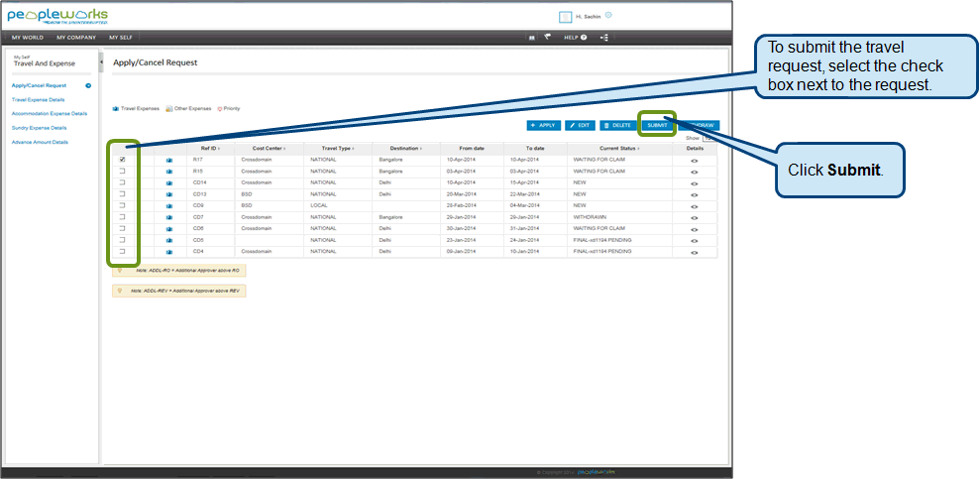Click the Submit button
Viewport: 980px width, 479px height.
657,125
